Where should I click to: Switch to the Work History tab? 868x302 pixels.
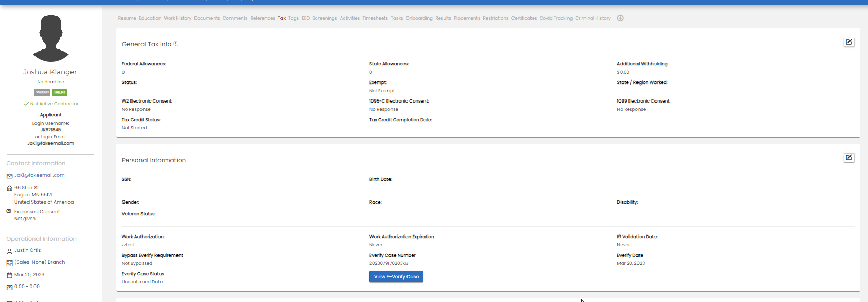(x=178, y=18)
